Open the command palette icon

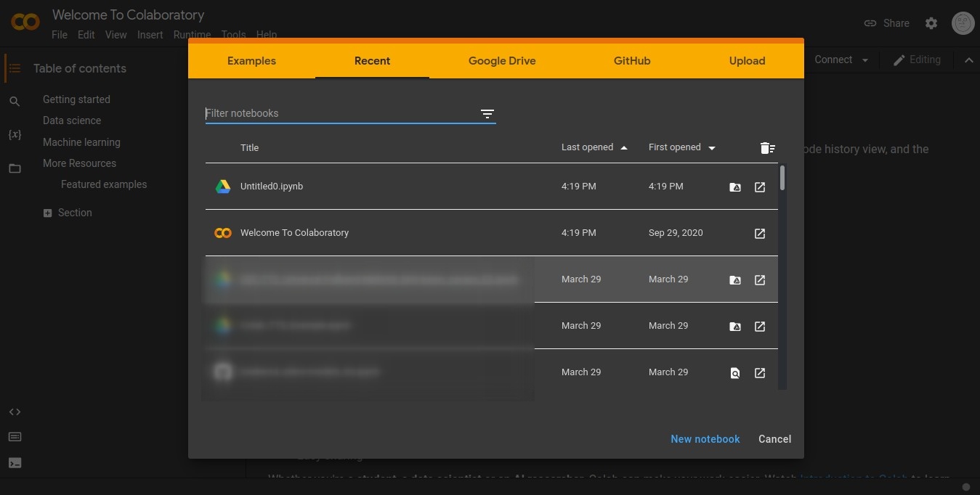point(15,437)
